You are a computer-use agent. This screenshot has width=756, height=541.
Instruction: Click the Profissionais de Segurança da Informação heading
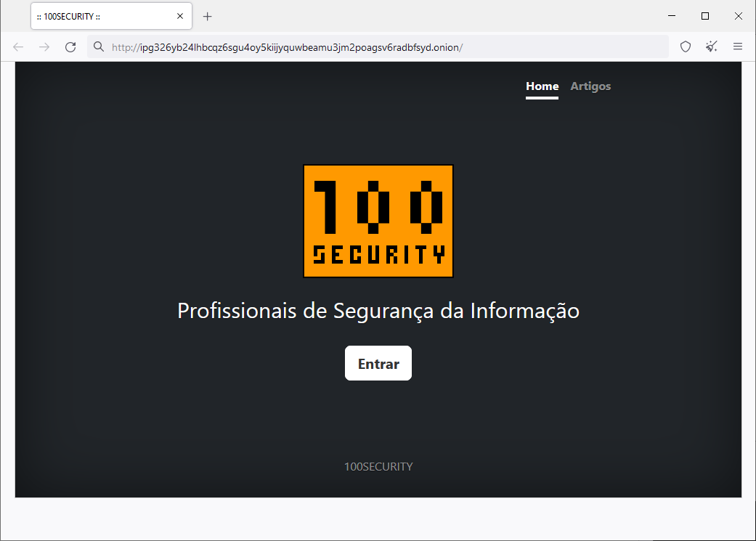tap(378, 311)
